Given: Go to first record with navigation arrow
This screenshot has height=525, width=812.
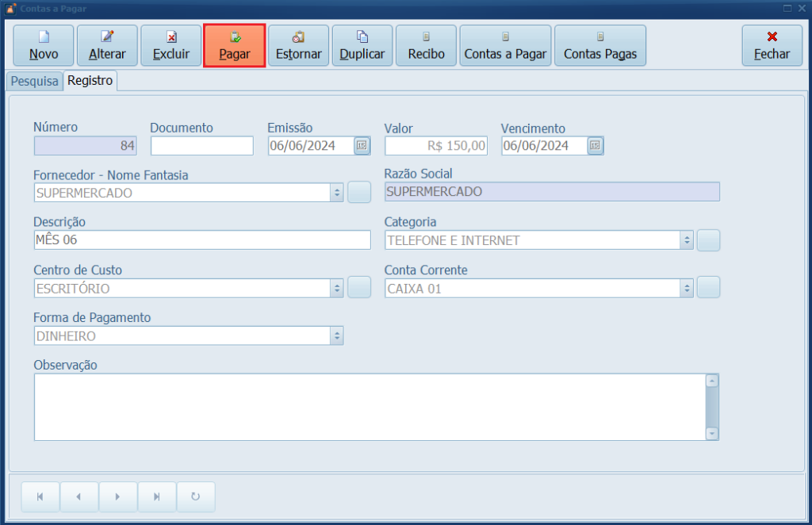Looking at the screenshot, I should point(40,496).
